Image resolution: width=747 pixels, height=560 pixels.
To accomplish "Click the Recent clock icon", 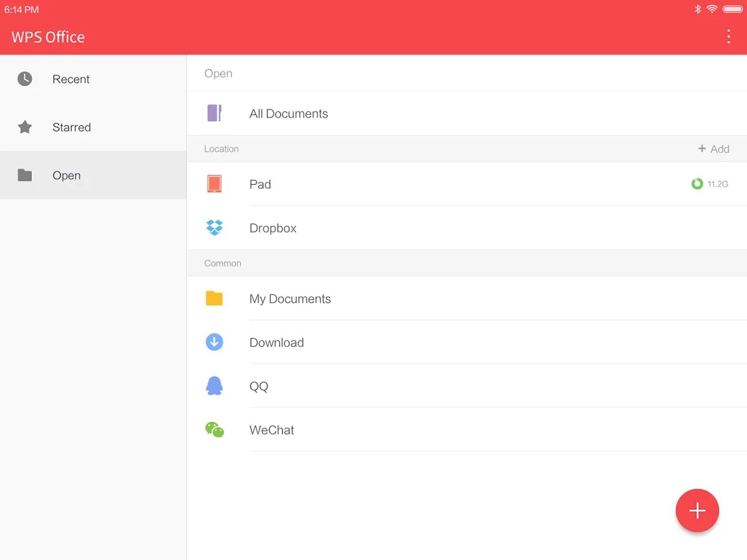I will [x=24, y=78].
